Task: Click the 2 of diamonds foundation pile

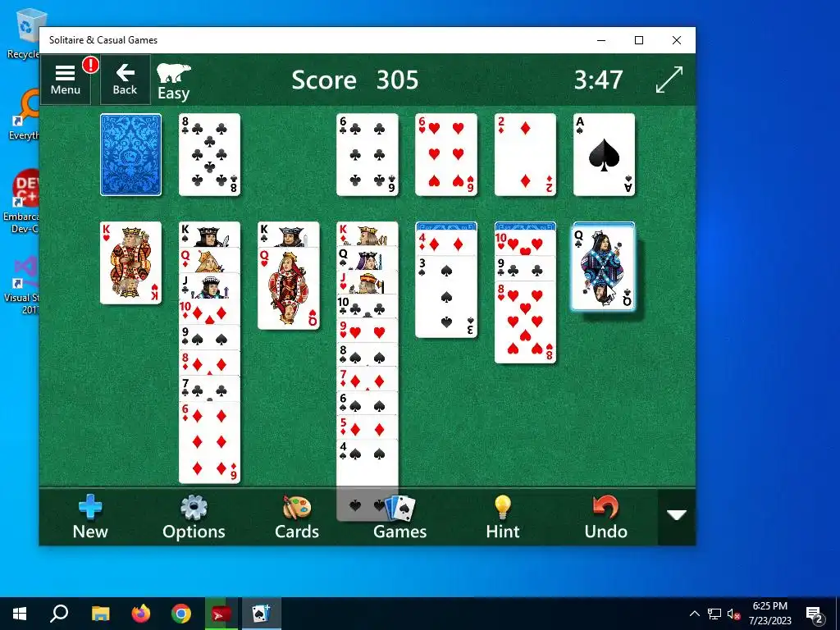Action: pyautogui.click(x=525, y=155)
